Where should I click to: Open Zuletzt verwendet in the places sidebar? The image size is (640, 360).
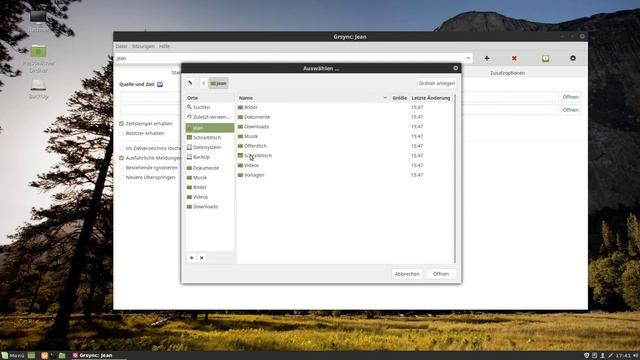210,117
